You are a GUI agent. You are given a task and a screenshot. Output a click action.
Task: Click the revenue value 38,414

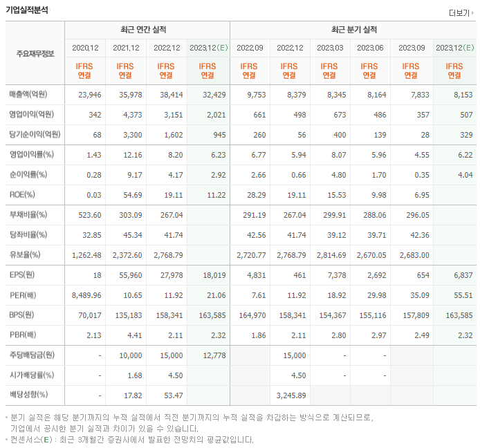171,95
